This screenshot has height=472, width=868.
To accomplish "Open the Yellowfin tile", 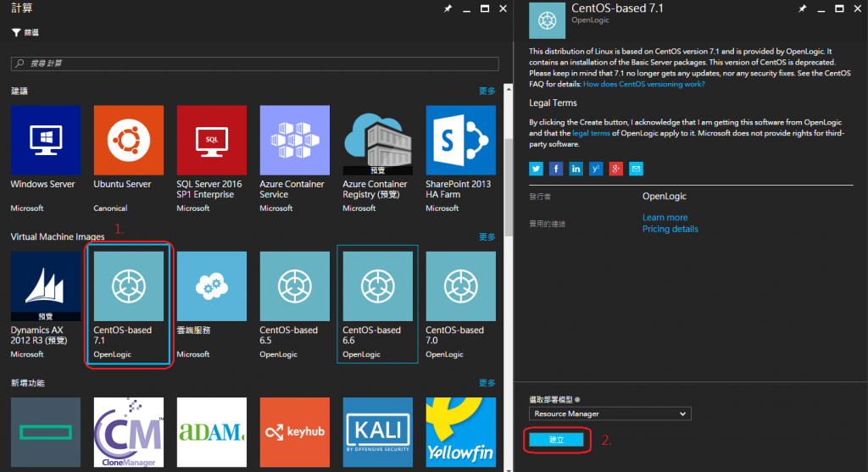I will coord(460,432).
